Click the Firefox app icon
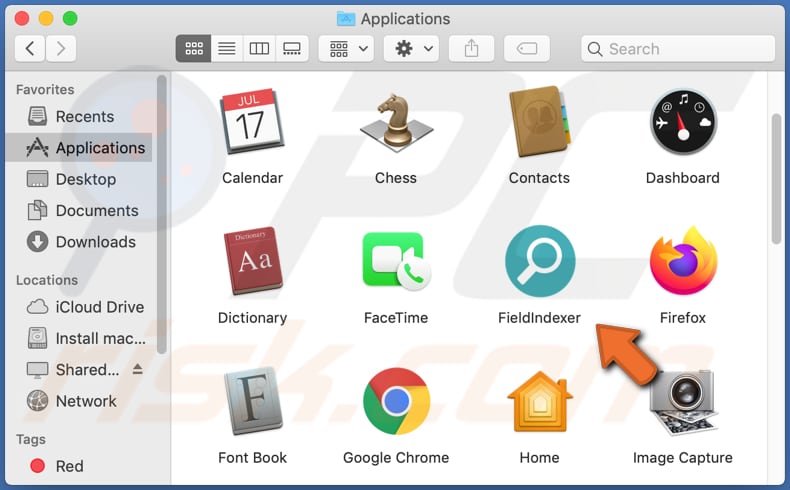Image resolution: width=790 pixels, height=490 pixels. pos(683,261)
